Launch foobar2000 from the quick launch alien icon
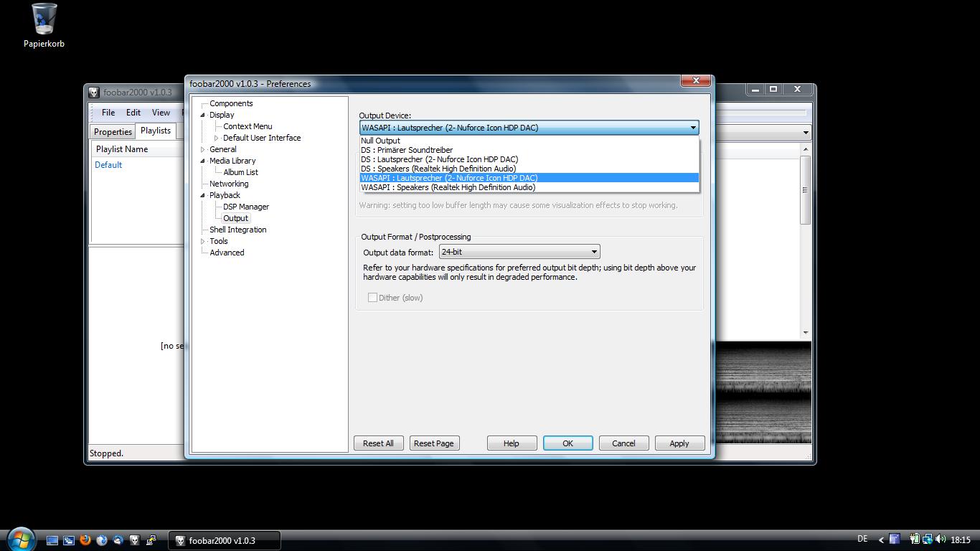 (134, 540)
